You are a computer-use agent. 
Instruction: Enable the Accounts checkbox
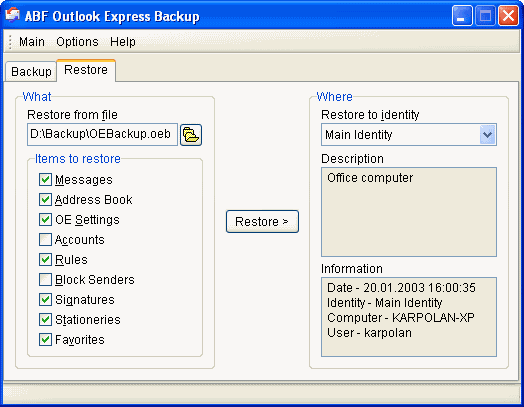[45, 240]
